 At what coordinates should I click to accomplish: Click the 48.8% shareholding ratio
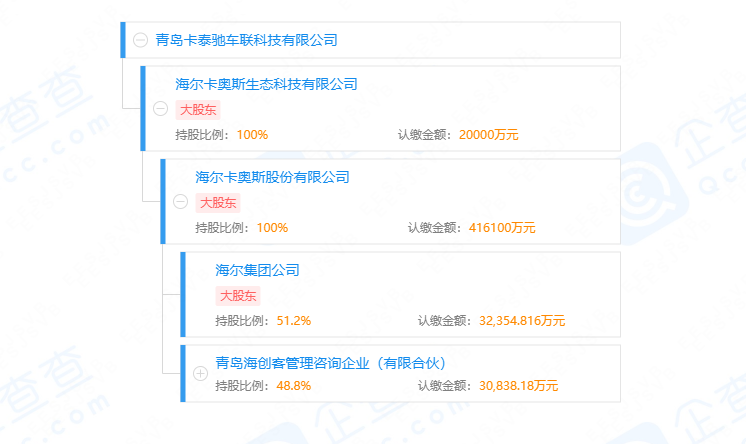click(294, 386)
